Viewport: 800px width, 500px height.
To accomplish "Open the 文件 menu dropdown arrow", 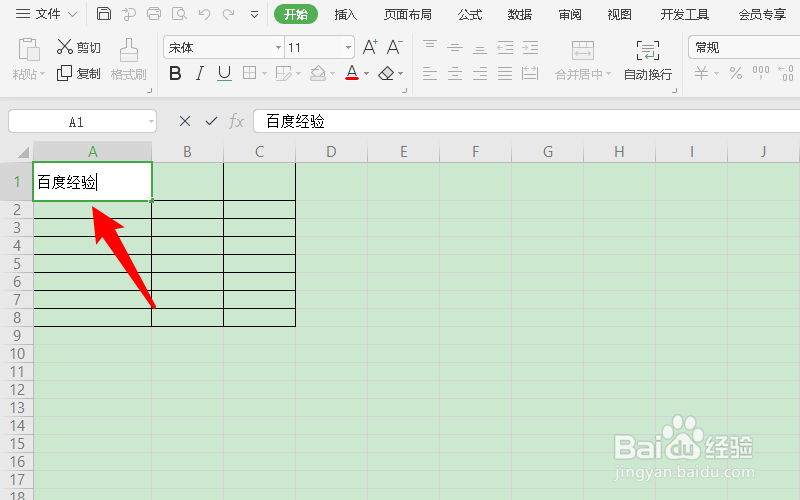I will (x=72, y=14).
